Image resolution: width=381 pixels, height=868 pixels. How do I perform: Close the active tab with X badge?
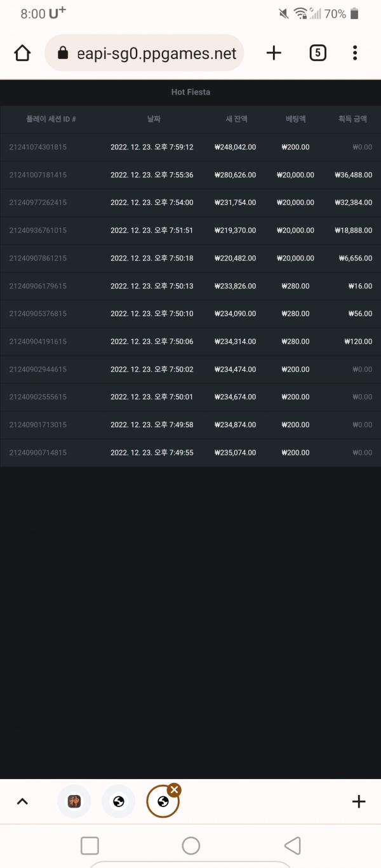[x=174, y=789]
